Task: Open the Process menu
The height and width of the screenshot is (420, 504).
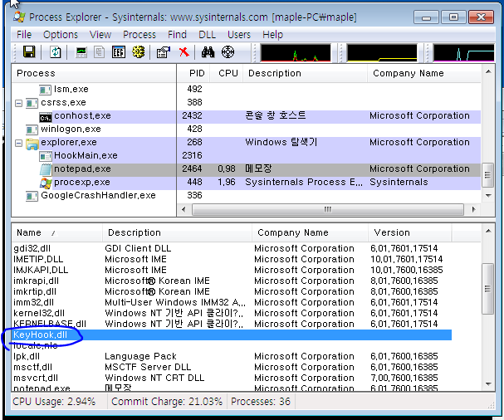Action: point(139,34)
